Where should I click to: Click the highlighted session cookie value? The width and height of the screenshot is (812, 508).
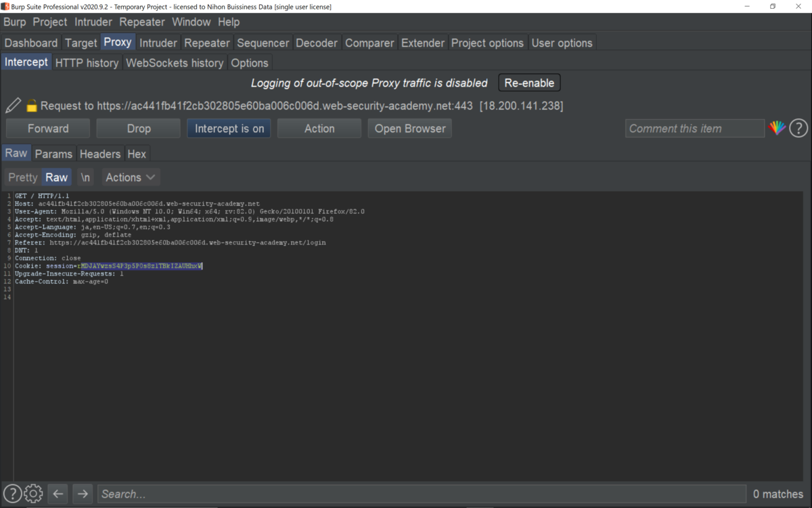[x=141, y=266]
